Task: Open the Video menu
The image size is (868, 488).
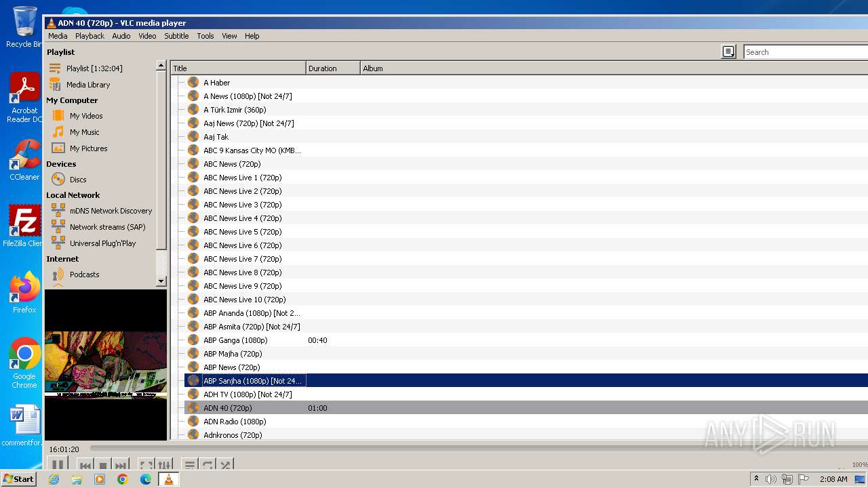Action: pyautogui.click(x=147, y=36)
